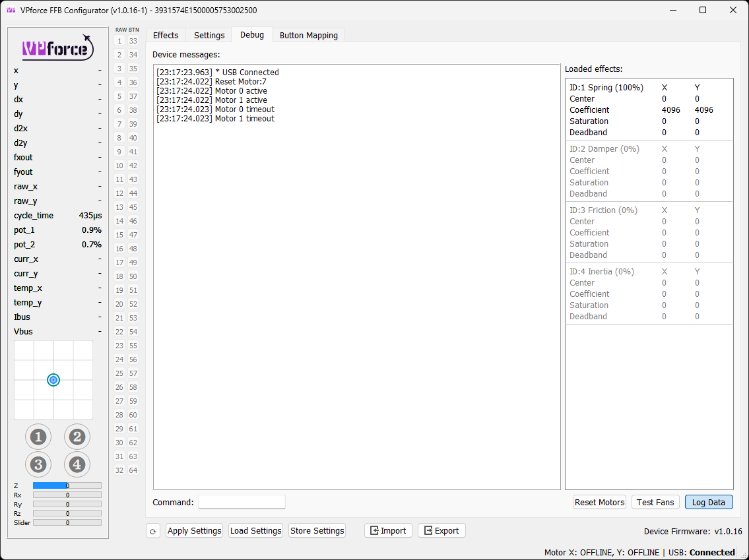Screen dimensions: 749x560
Task: Click raw button indicator 33
Action: 133,41
